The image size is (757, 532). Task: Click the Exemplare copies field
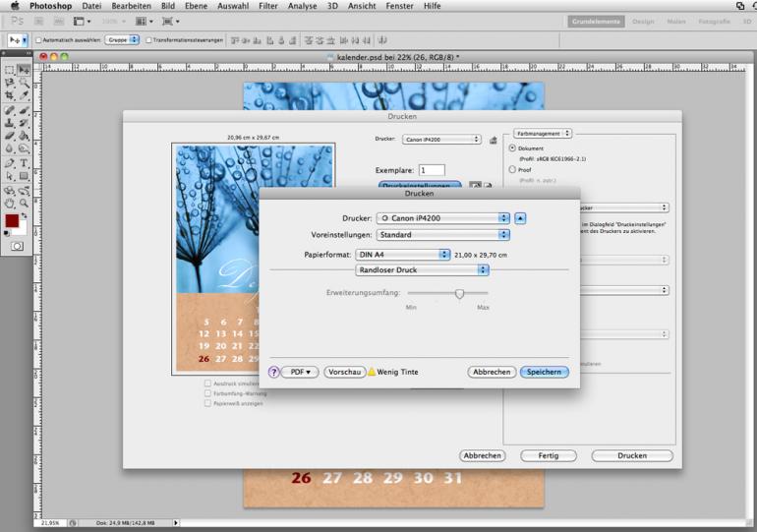[x=432, y=170]
